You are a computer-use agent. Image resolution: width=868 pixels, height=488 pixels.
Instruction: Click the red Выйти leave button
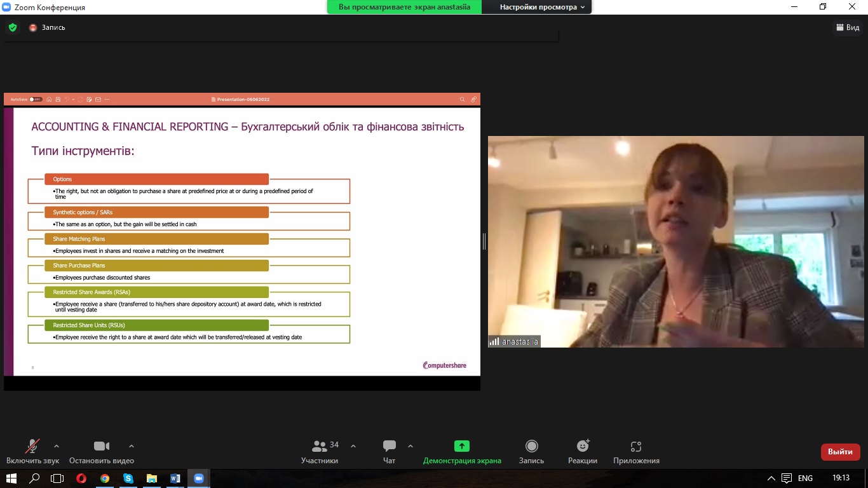pyautogui.click(x=841, y=452)
